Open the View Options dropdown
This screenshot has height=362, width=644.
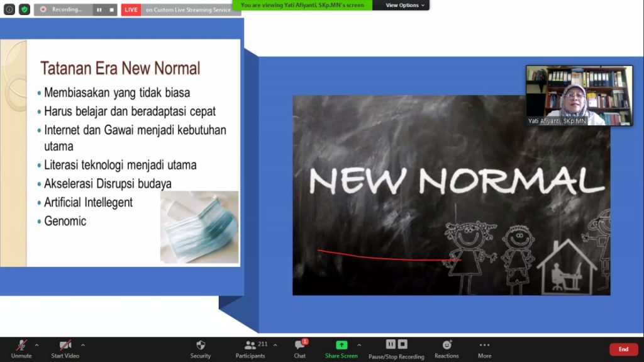coord(404,5)
